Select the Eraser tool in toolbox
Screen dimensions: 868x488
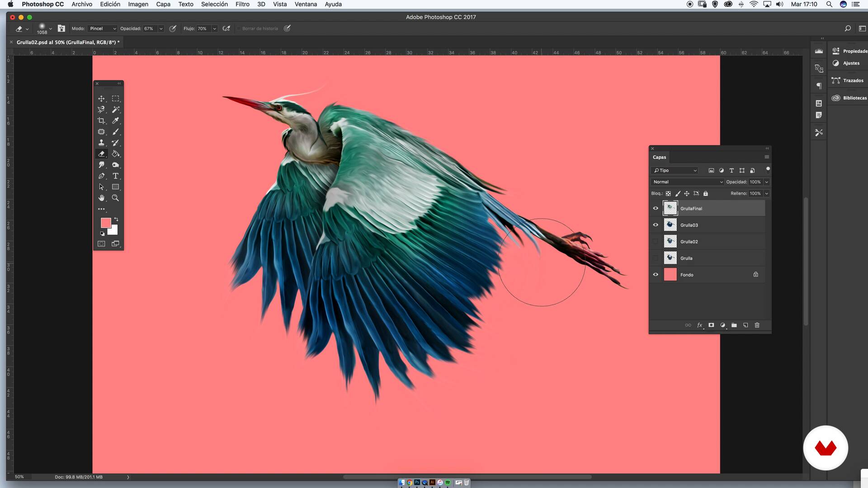point(101,154)
